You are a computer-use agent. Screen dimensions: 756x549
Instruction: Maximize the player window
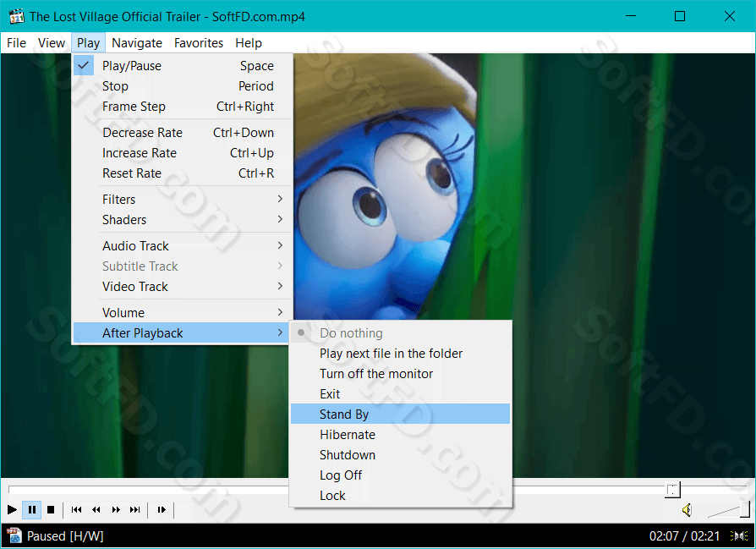point(680,16)
